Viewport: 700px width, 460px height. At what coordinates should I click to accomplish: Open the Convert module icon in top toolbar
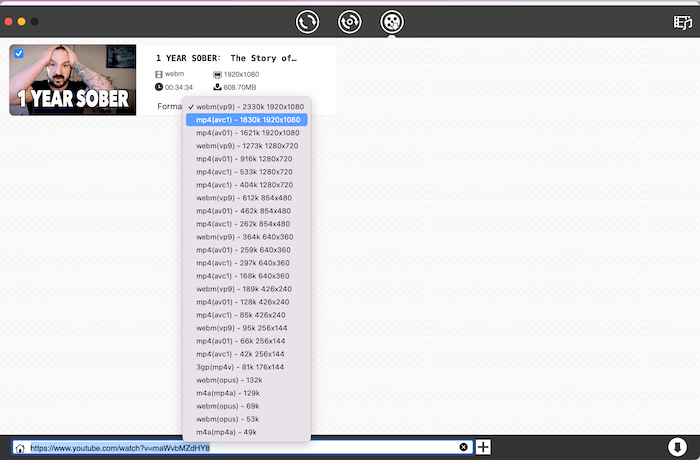[x=308, y=21]
